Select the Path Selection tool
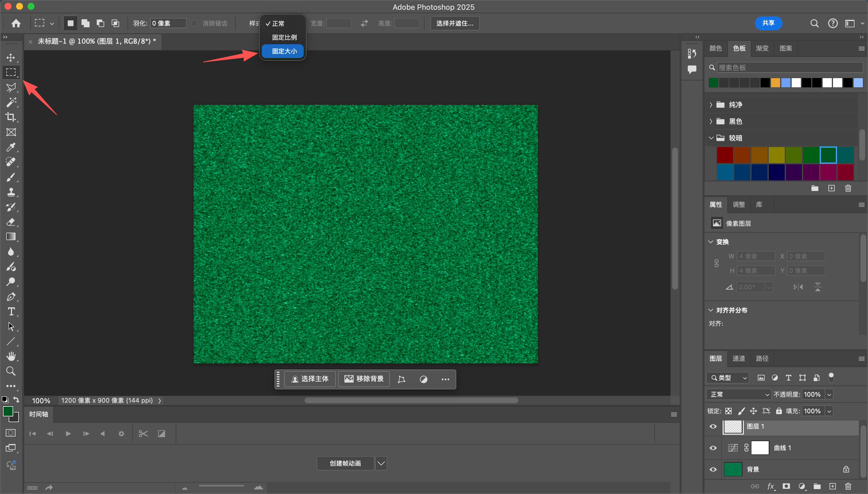Image resolution: width=868 pixels, height=494 pixels. (11, 326)
